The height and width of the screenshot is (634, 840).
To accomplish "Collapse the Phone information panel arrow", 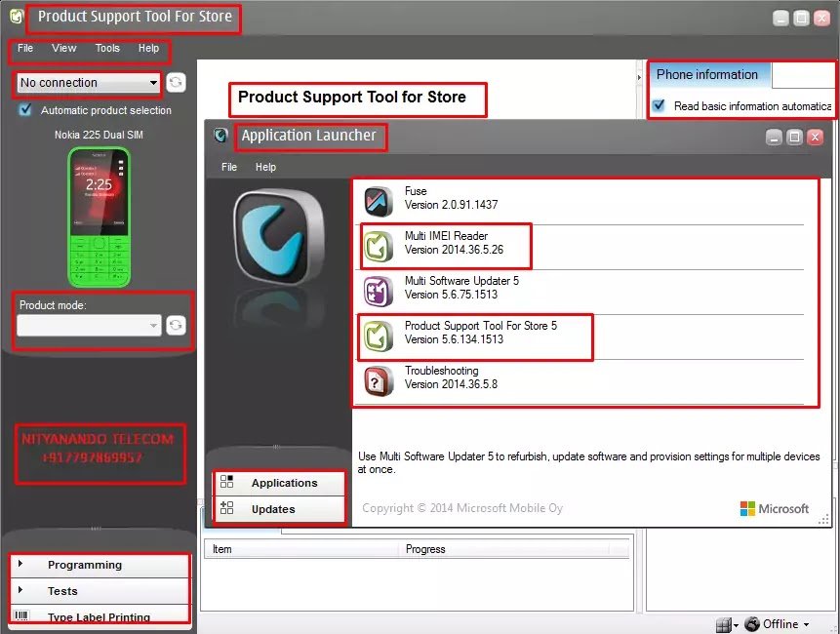I will (x=639, y=78).
